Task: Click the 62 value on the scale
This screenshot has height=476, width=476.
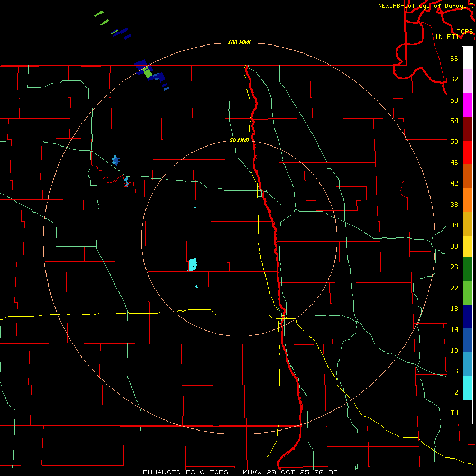Action: (x=454, y=79)
